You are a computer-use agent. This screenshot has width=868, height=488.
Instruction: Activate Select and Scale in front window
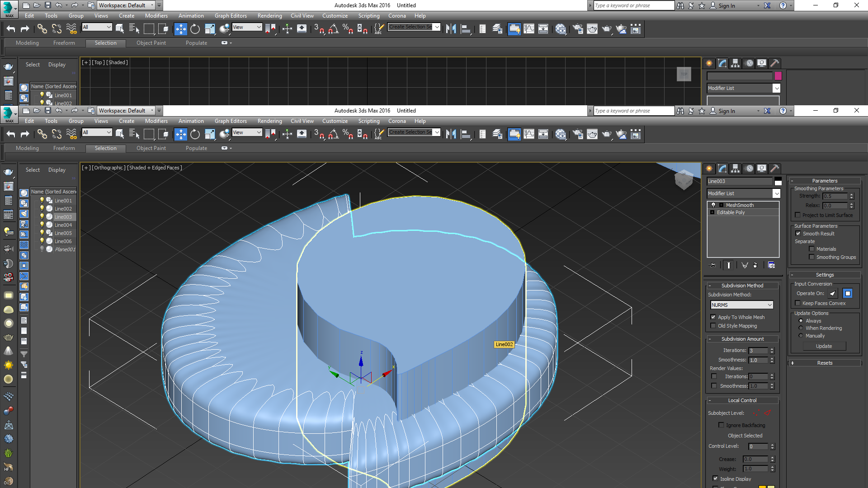click(x=210, y=134)
